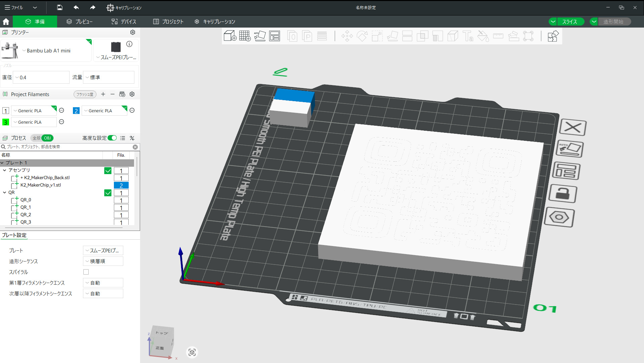The width and height of the screenshot is (644, 363).
Task: Click the Undo arrow
Action: tap(76, 7)
